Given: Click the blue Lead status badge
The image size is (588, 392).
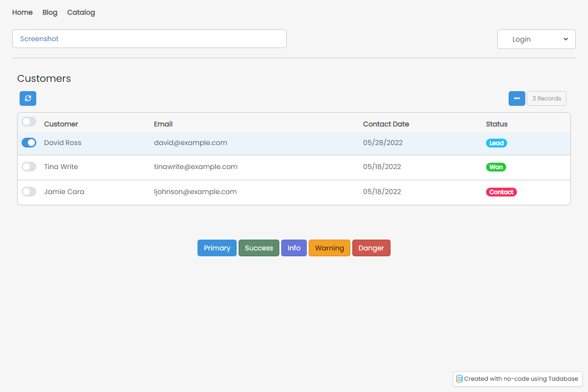Looking at the screenshot, I should coord(496,143).
